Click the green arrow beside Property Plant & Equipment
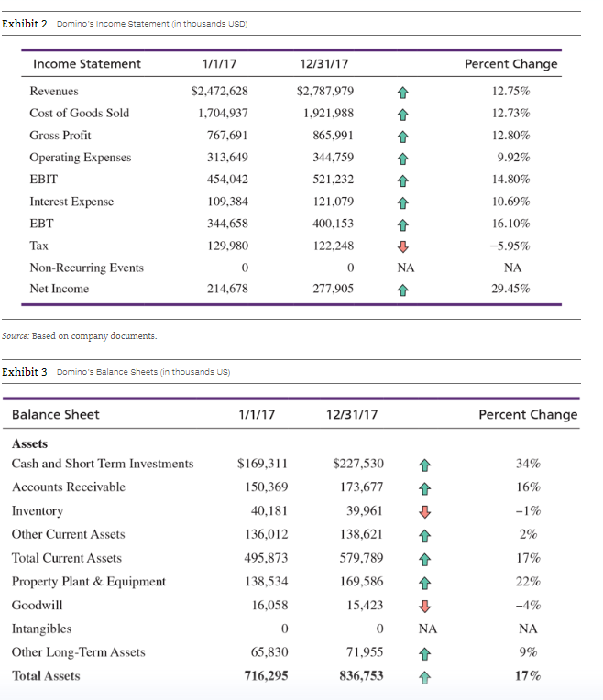The width and height of the screenshot is (603, 700). [x=424, y=583]
